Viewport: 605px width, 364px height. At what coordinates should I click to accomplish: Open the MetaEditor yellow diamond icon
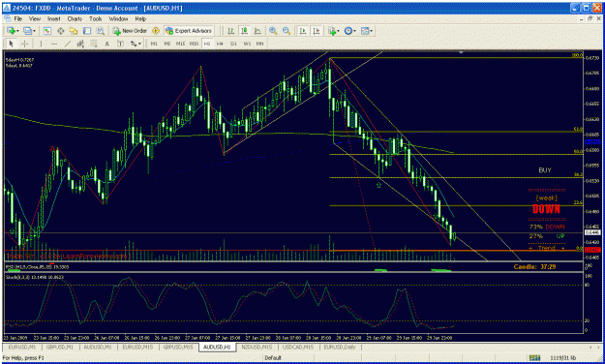tap(156, 31)
